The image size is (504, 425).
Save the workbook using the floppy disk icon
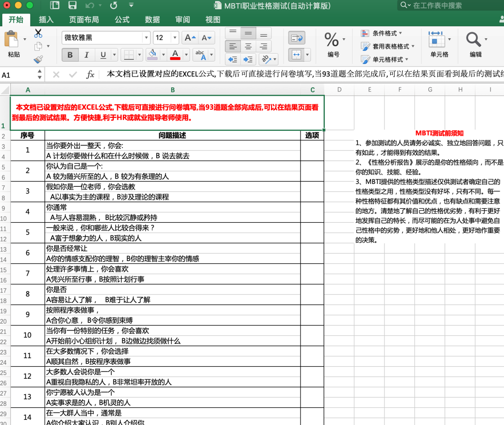pos(72,5)
